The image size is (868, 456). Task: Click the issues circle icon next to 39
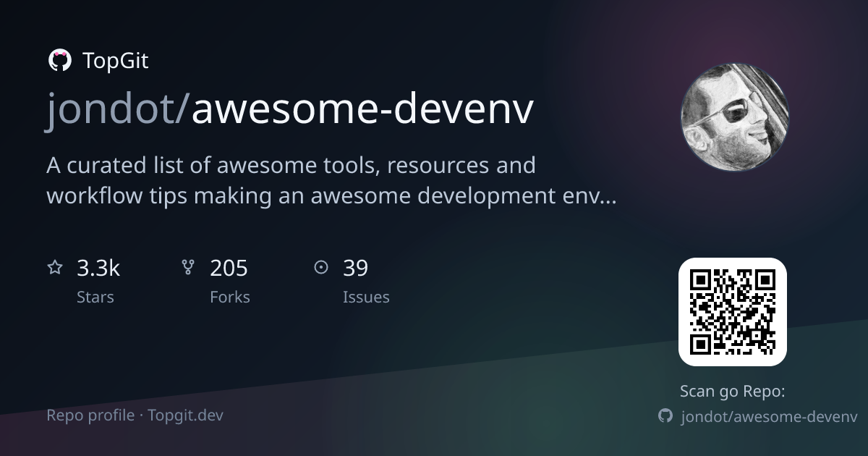click(321, 268)
